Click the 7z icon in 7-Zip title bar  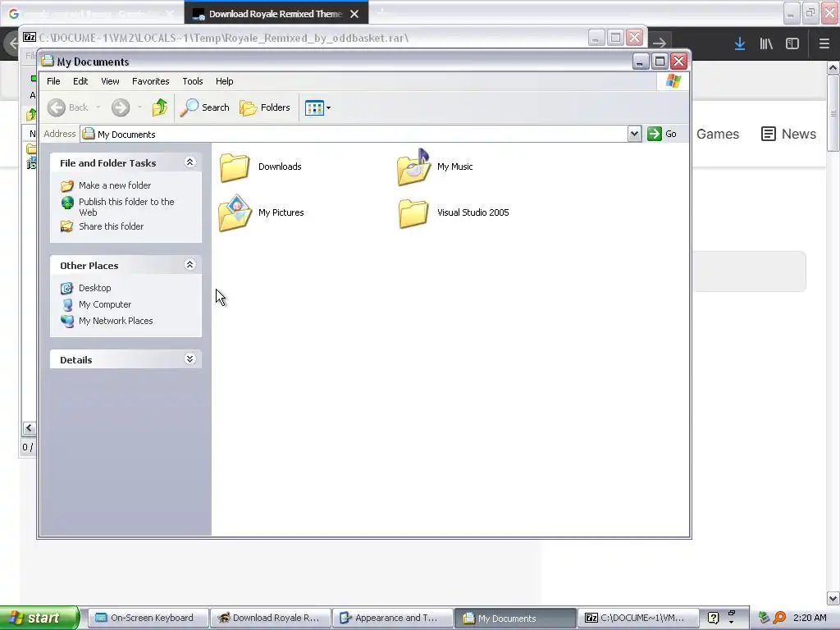coord(30,38)
